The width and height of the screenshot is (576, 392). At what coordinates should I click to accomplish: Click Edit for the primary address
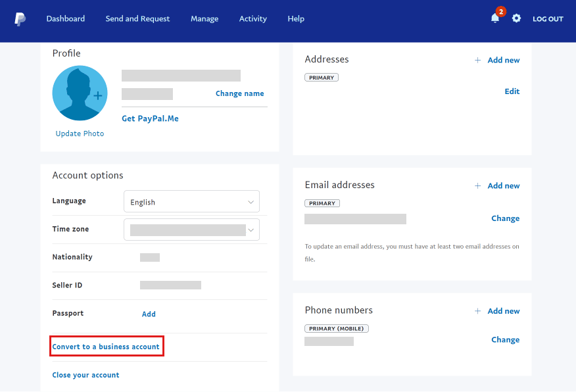(512, 91)
